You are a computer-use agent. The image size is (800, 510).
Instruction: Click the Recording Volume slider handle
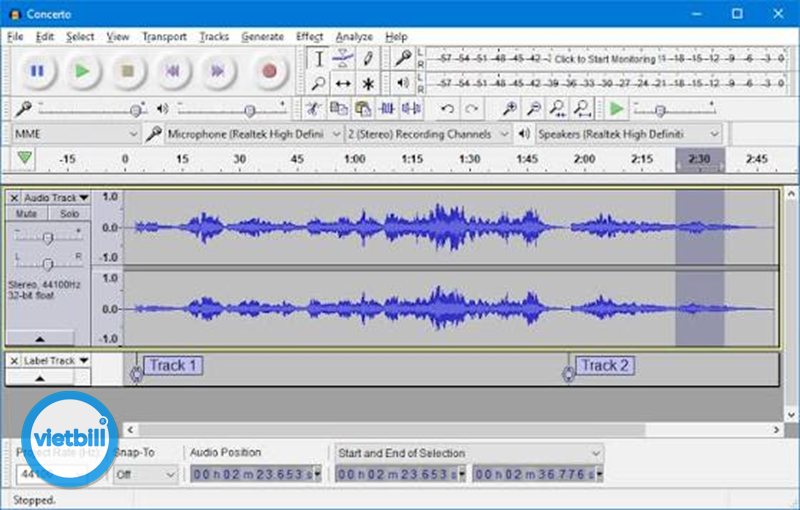(x=136, y=110)
